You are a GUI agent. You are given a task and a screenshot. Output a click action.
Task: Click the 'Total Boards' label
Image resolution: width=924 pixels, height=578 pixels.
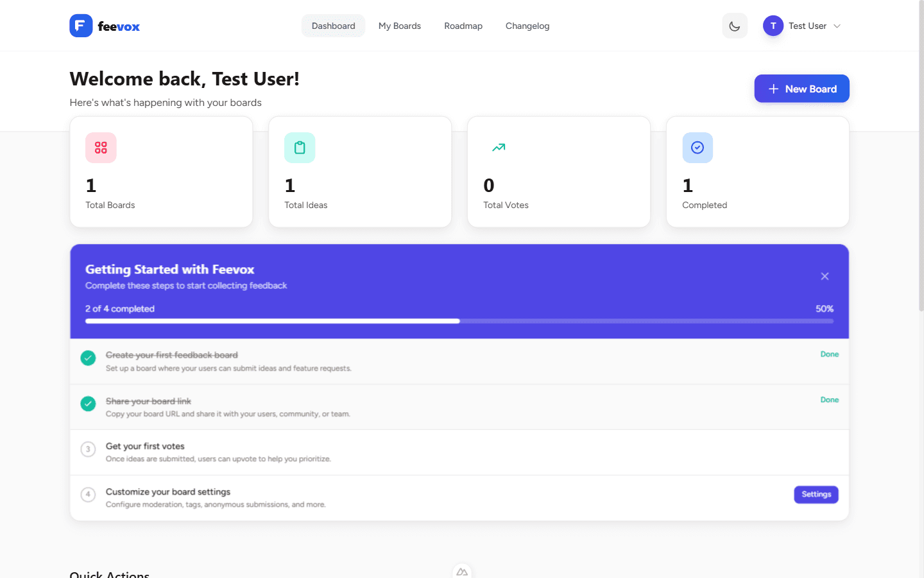point(110,206)
